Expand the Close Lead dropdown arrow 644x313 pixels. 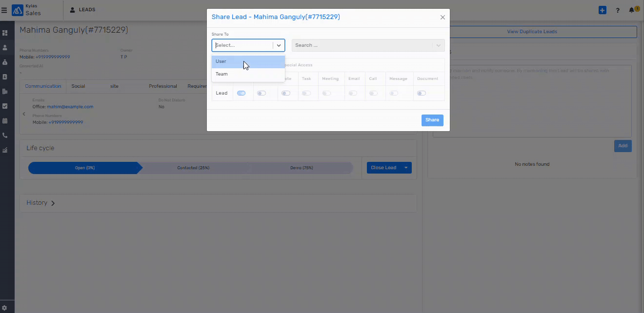tap(405, 168)
